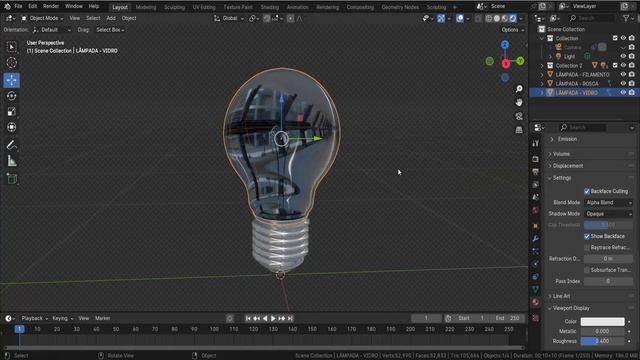Uncheck Backface Culling checkbox

point(587,191)
